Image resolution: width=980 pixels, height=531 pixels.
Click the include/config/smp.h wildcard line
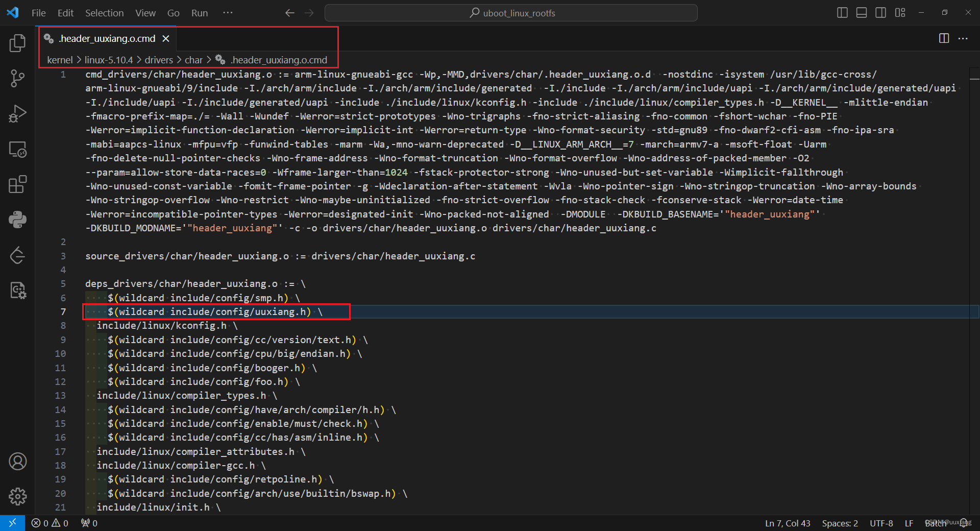(204, 298)
